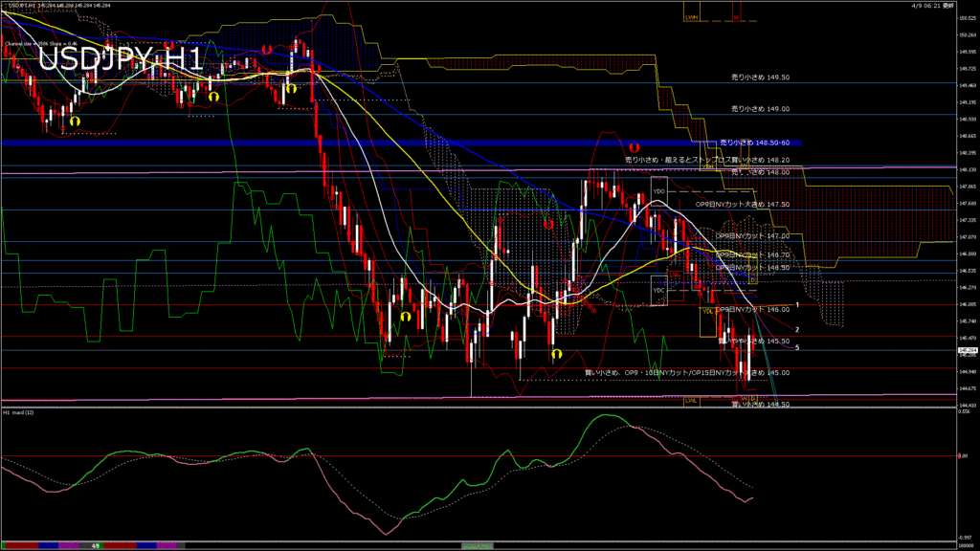
Task: Click the level number 5 marker
Action: (797, 347)
